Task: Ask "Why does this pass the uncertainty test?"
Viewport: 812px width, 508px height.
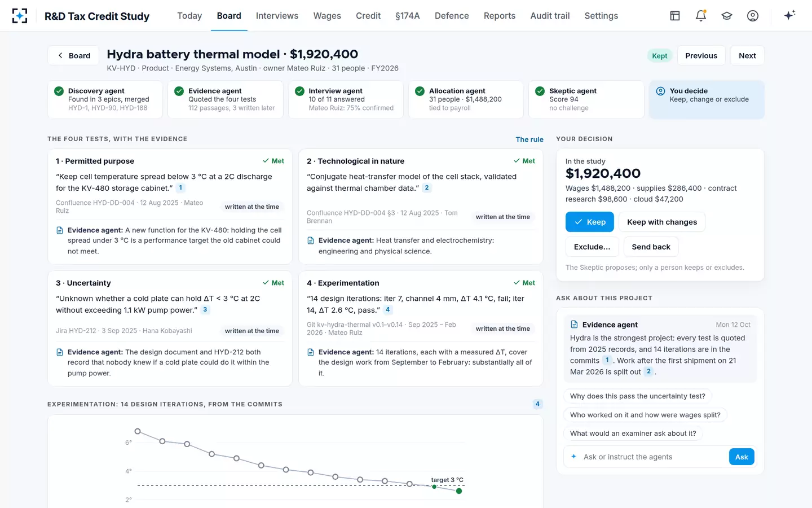Action: coord(637,396)
